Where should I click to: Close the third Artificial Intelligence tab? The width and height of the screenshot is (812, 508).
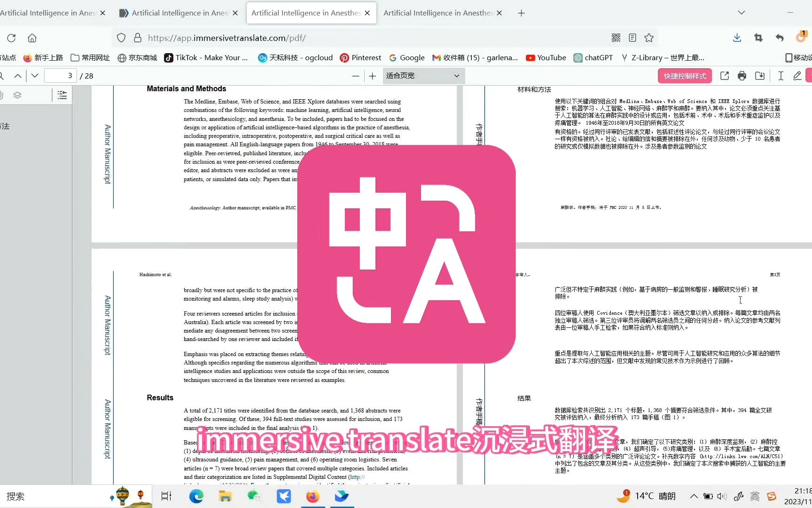click(x=367, y=13)
